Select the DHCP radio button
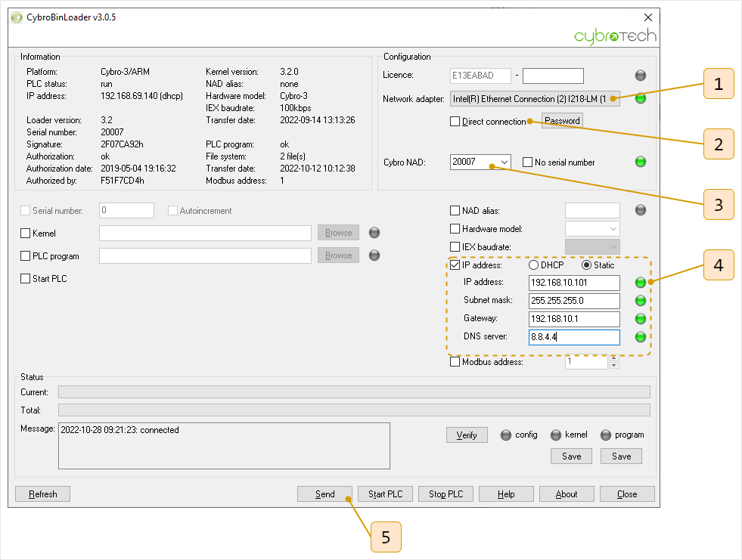Screen dimensions: 742x560 534,265
